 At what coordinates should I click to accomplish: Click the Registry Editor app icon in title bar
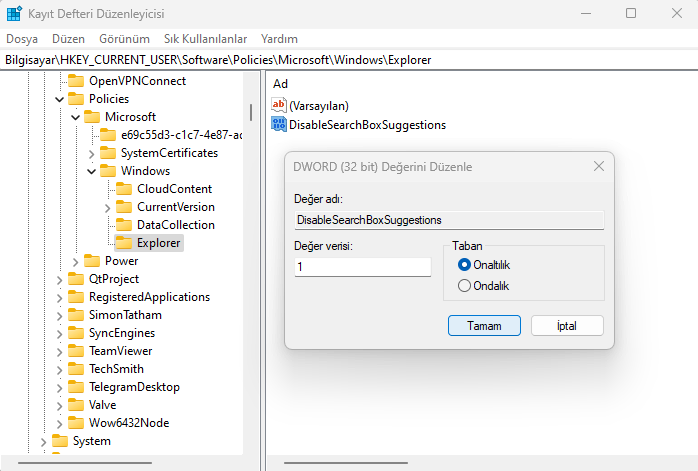[x=13, y=14]
